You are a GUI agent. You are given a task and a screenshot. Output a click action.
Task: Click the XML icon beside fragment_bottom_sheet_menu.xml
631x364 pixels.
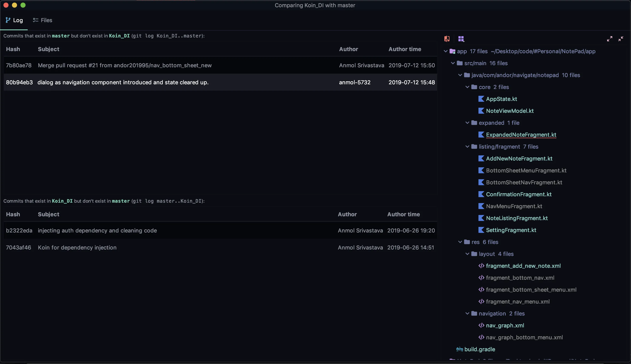[481, 290]
